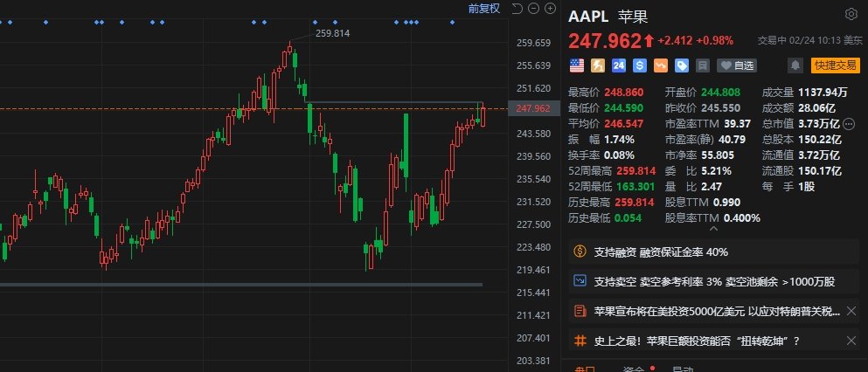
Task: Click the orange hashtag topic icon
Action: coord(580,341)
